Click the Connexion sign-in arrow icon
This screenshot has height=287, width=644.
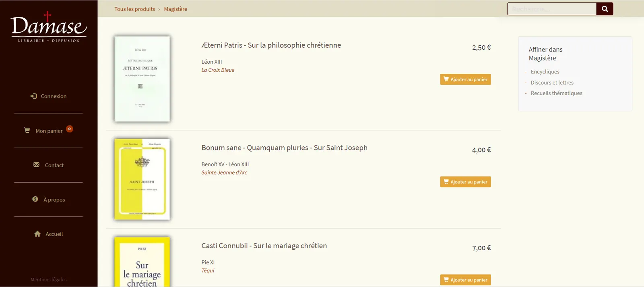tap(34, 96)
